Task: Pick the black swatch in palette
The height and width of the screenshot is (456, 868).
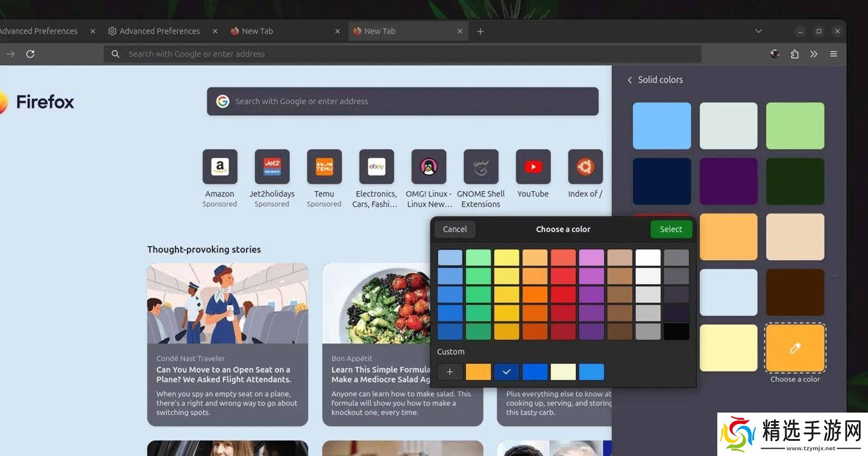Action: pos(676,332)
